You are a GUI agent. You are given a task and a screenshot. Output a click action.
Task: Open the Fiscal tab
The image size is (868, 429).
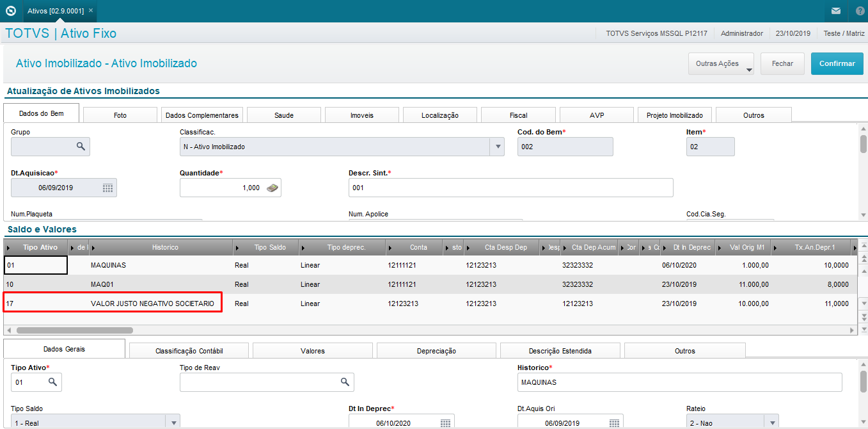tap(519, 115)
